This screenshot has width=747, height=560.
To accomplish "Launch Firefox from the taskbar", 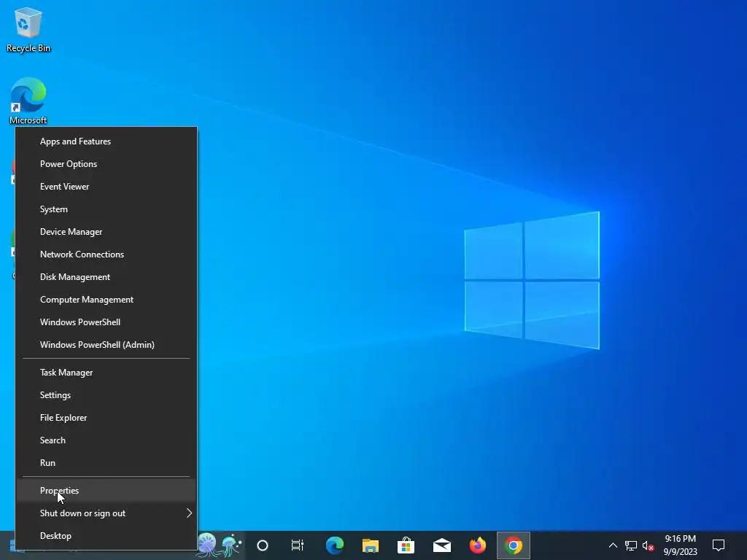I will click(x=477, y=545).
